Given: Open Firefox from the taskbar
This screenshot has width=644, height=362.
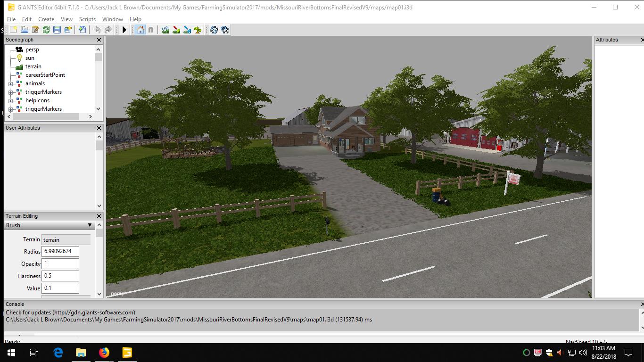Looking at the screenshot, I should click(x=104, y=353).
